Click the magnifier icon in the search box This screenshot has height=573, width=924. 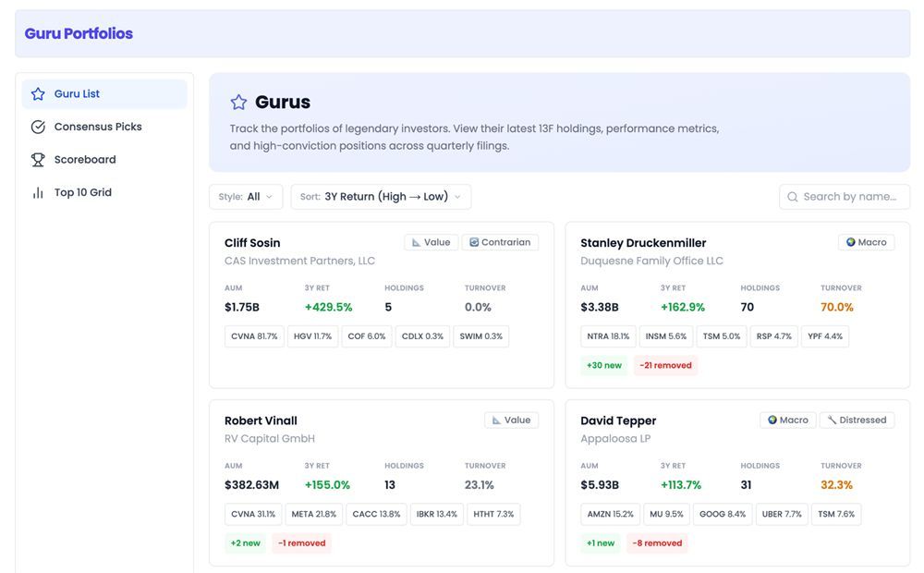(793, 197)
